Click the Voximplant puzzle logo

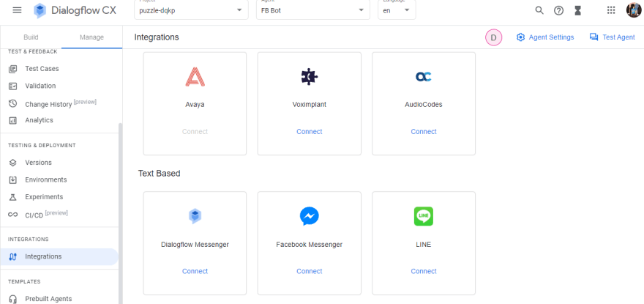tap(310, 76)
